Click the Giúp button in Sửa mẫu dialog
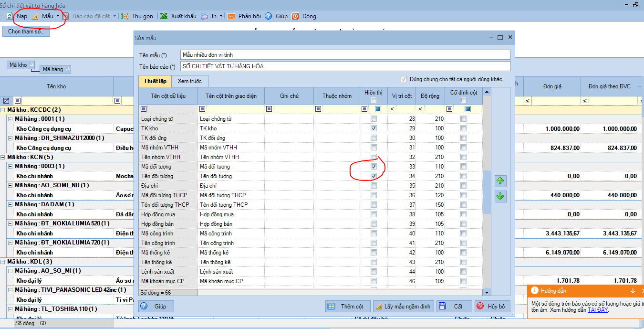The image size is (644, 329). 156,306
